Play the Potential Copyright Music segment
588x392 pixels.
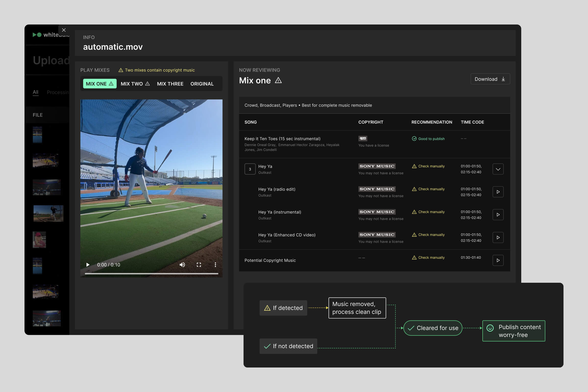(x=498, y=260)
